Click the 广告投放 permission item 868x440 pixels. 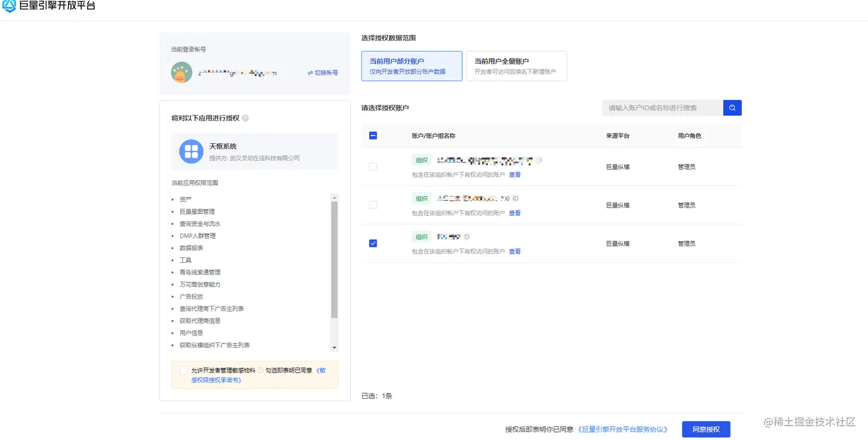pos(191,297)
